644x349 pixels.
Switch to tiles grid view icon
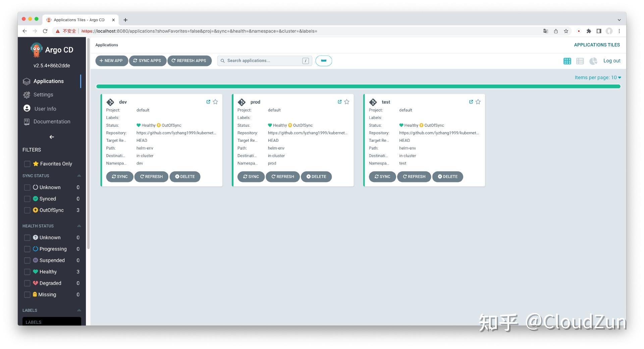[x=567, y=61]
